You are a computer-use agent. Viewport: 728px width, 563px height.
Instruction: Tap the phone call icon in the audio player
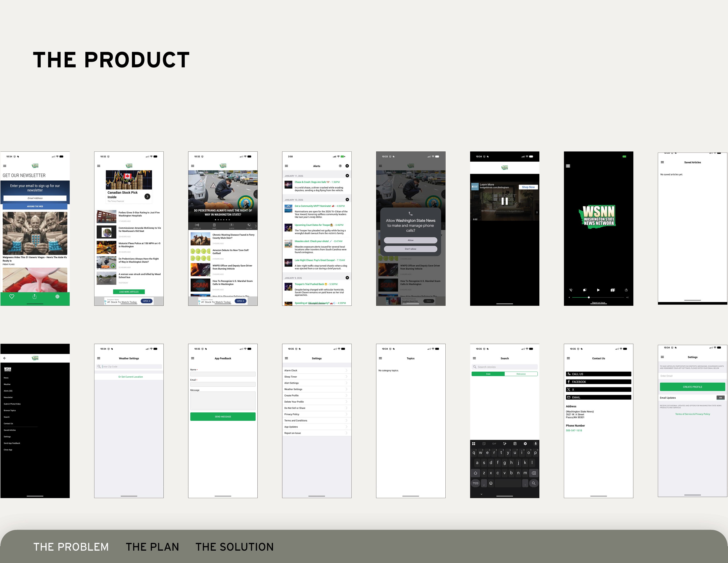tap(571, 290)
